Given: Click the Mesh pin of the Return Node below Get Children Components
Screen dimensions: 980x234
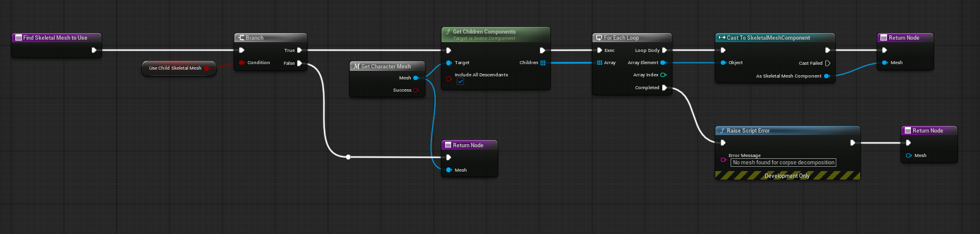Looking at the screenshot, I should click(x=449, y=170).
